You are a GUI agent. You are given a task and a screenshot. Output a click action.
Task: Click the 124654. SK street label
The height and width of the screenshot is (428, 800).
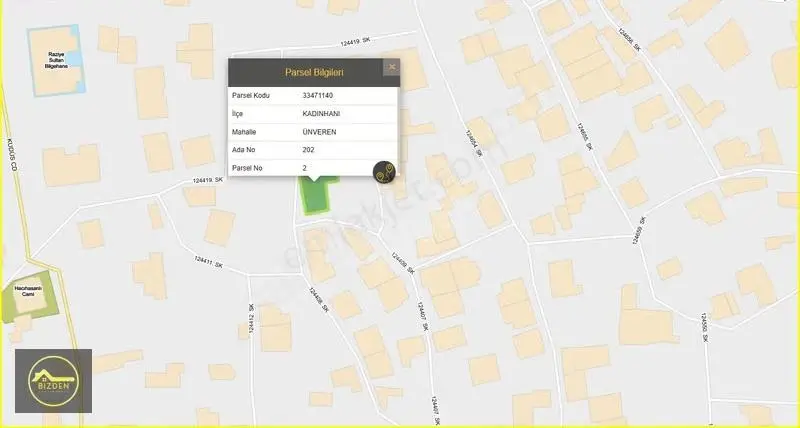click(473, 143)
